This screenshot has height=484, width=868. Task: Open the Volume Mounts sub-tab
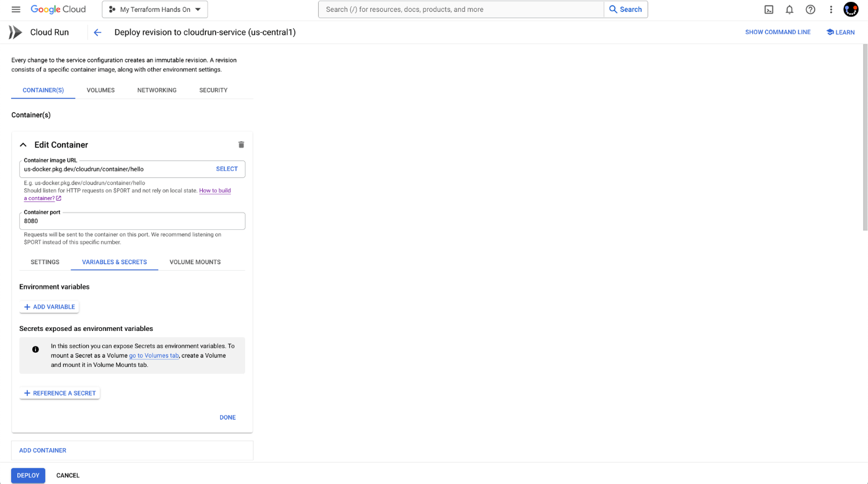click(195, 262)
